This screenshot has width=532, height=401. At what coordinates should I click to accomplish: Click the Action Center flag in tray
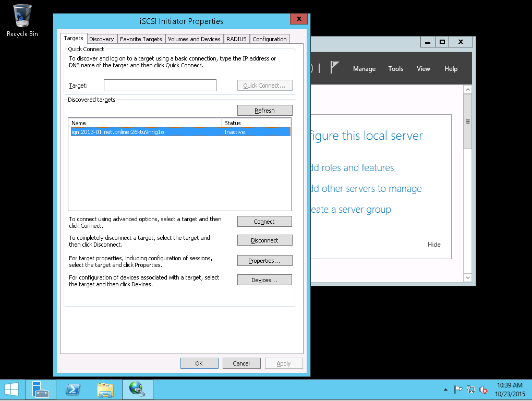(458, 390)
